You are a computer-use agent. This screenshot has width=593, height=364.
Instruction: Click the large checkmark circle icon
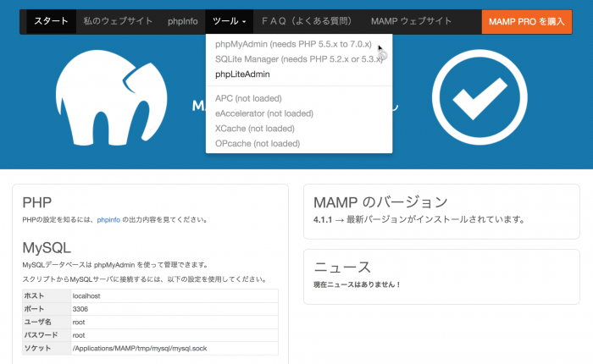click(479, 97)
